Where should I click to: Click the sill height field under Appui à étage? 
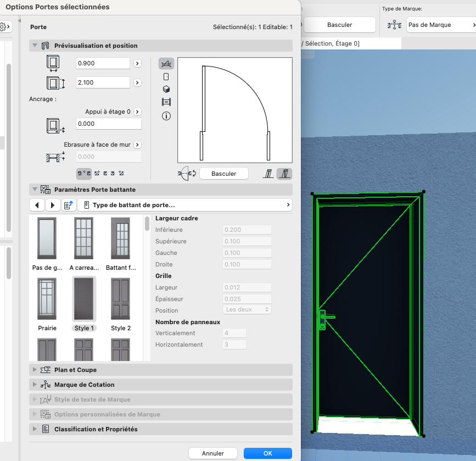[x=108, y=124]
